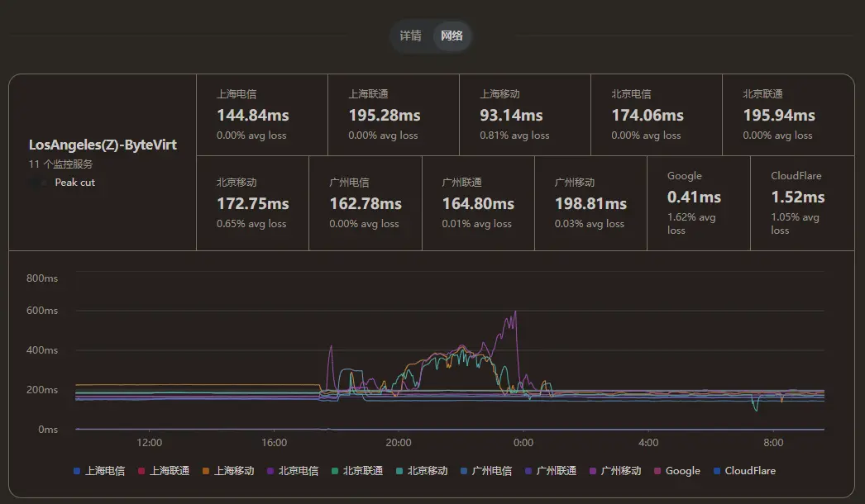Select the 广州移动 latency card

coord(590,203)
